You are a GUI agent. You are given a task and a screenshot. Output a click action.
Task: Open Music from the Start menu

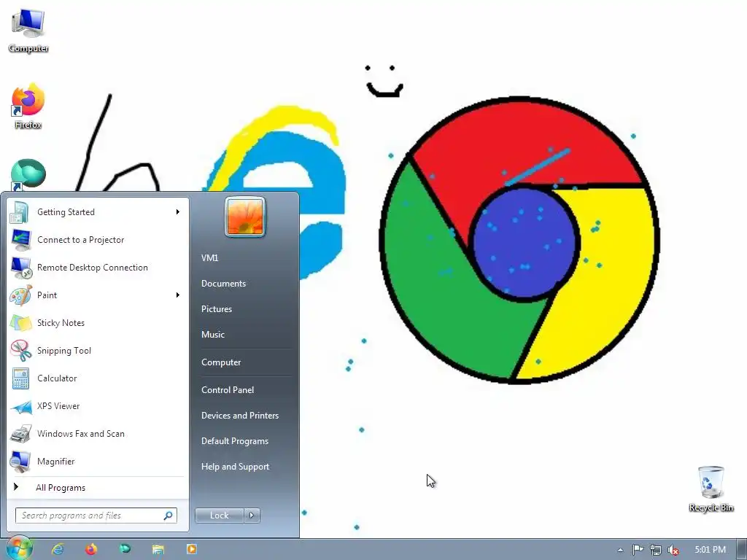(x=212, y=335)
